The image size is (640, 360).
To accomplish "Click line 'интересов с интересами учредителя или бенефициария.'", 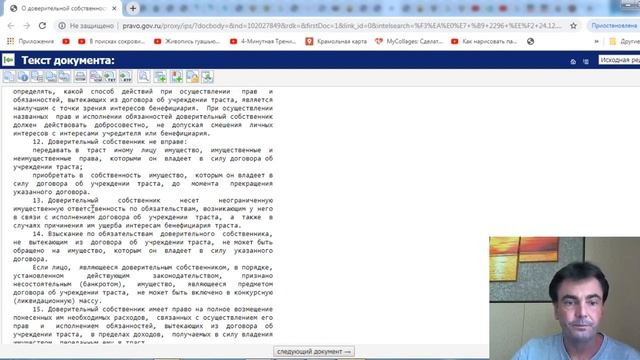I will [111, 133].
